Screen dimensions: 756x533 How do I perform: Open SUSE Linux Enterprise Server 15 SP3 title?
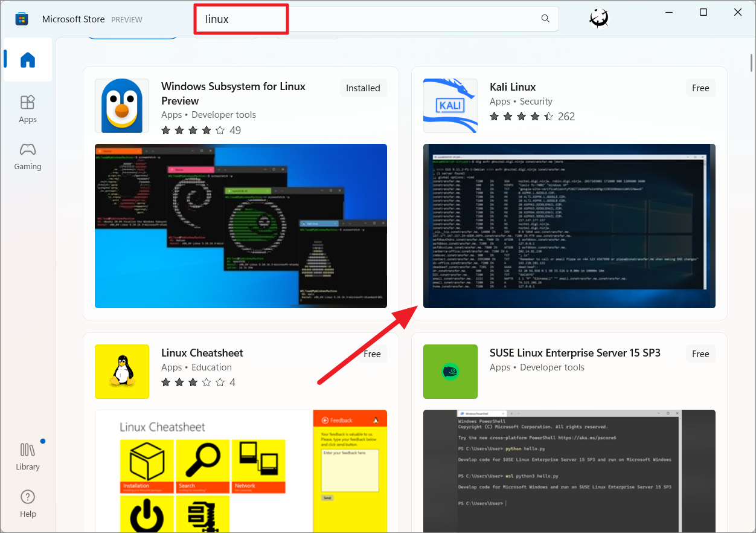(575, 353)
